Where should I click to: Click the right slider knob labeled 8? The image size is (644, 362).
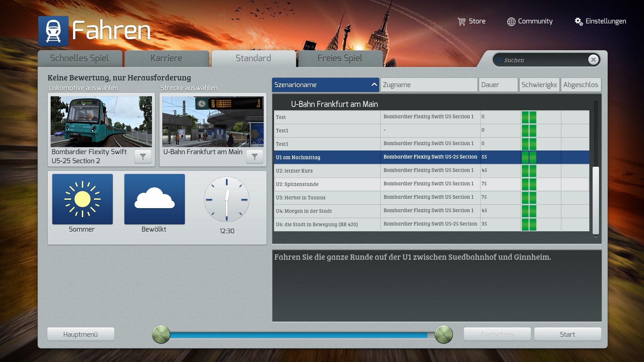point(443,334)
